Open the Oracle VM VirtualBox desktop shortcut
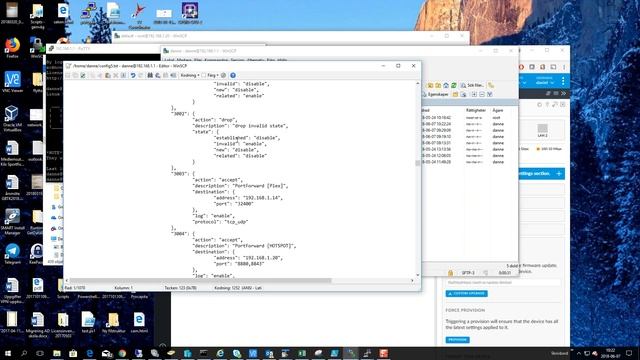 click(12, 118)
